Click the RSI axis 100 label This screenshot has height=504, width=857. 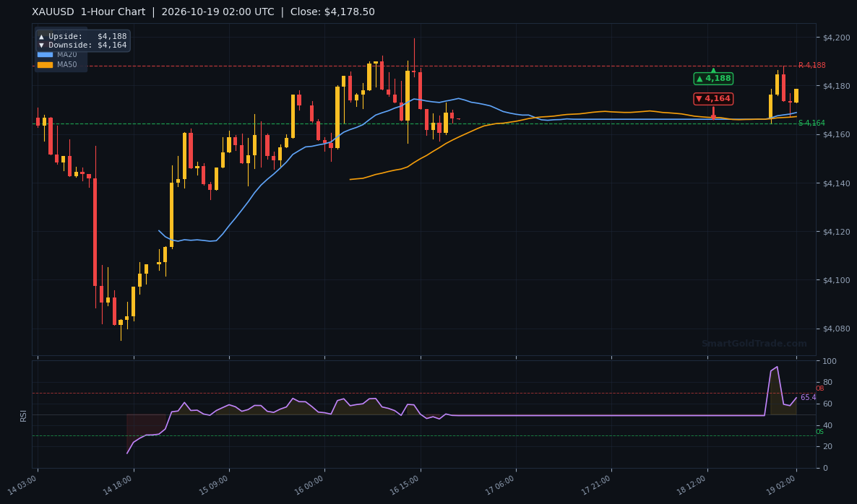[829, 362]
